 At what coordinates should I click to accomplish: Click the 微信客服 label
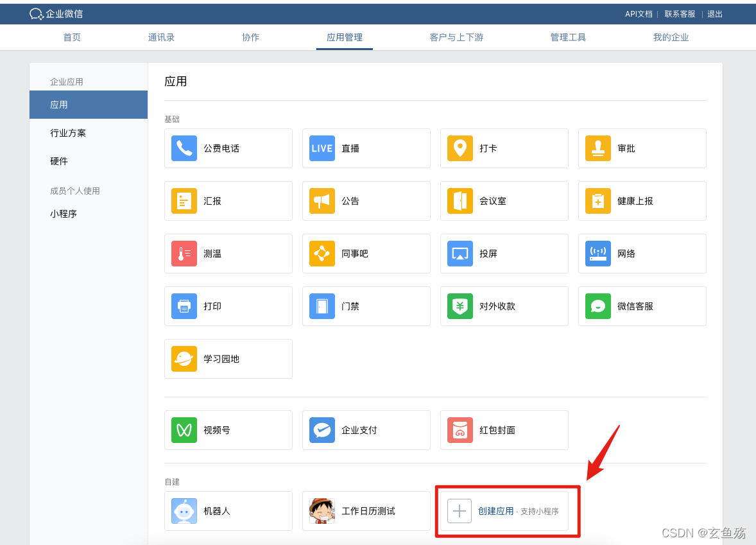coord(635,306)
